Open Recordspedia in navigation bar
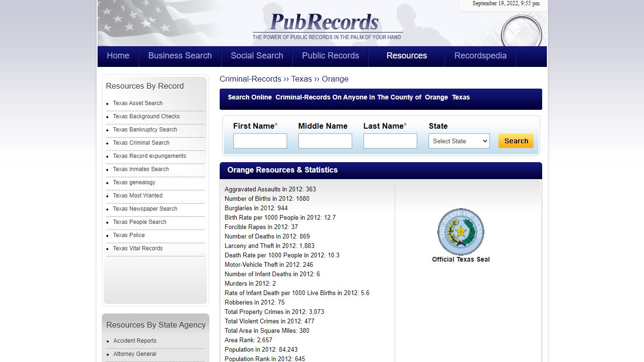The width and height of the screenshot is (644, 362). point(480,56)
